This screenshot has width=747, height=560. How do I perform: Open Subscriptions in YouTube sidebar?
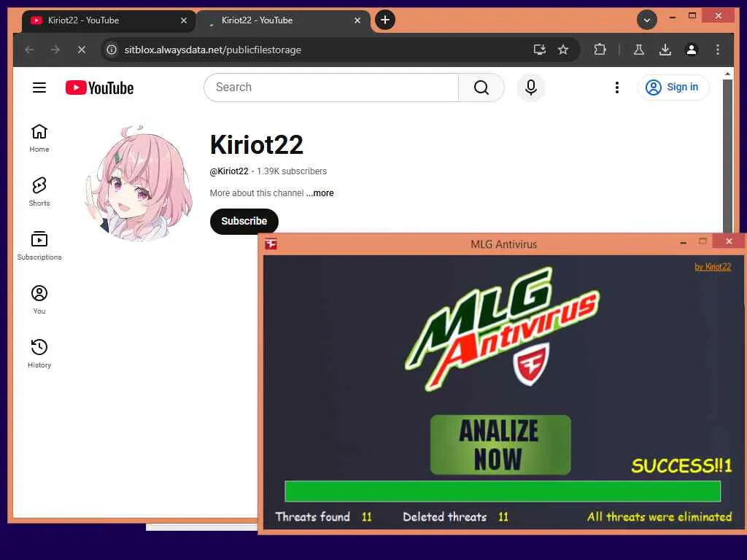point(39,246)
